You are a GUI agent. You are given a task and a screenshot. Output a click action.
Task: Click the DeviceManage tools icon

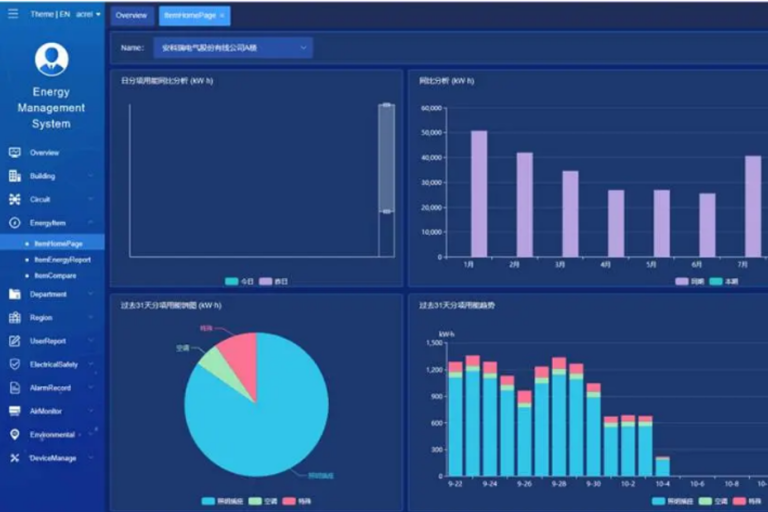14,458
